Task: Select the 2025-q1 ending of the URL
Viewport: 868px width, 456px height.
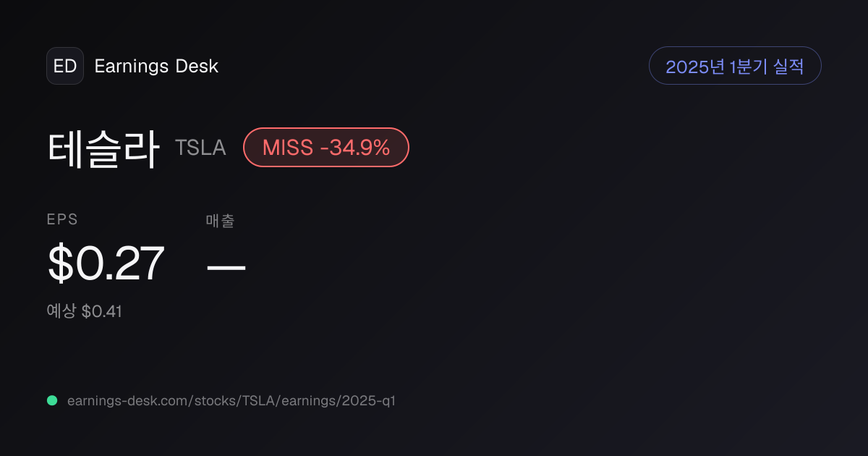Action: click(x=366, y=400)
